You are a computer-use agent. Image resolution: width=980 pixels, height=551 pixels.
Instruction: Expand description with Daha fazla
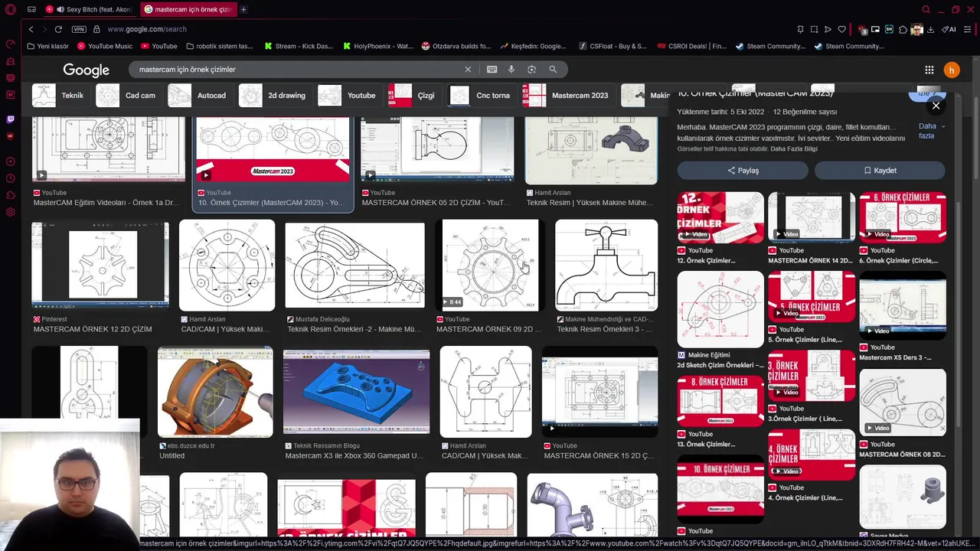(x=931, y=131)
